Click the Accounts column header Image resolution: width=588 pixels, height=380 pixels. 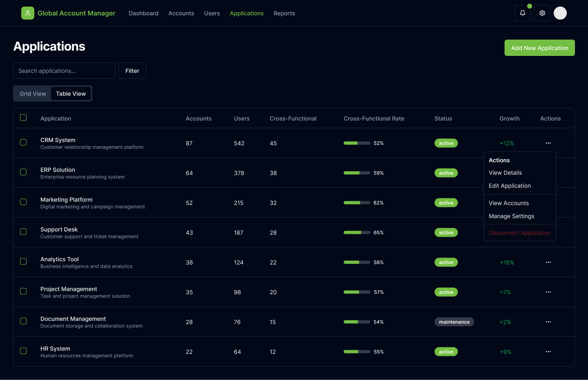[x=198, y=118]
